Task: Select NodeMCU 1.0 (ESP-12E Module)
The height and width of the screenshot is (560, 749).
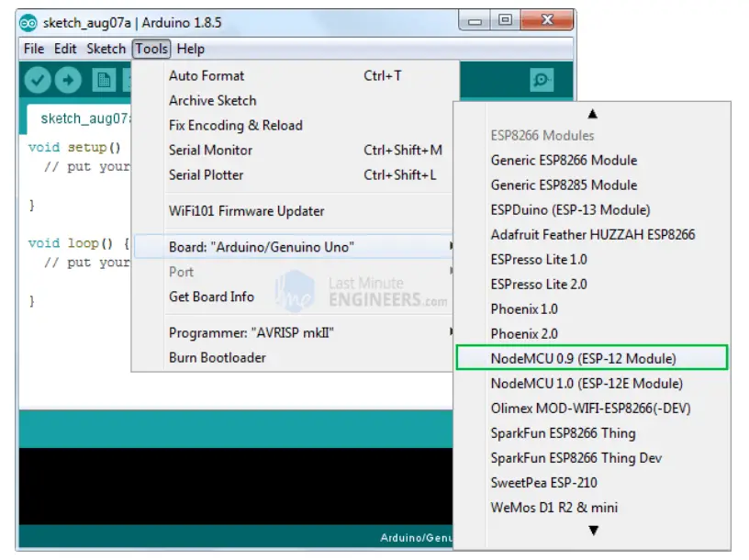Action: click(x=592, y=383)
